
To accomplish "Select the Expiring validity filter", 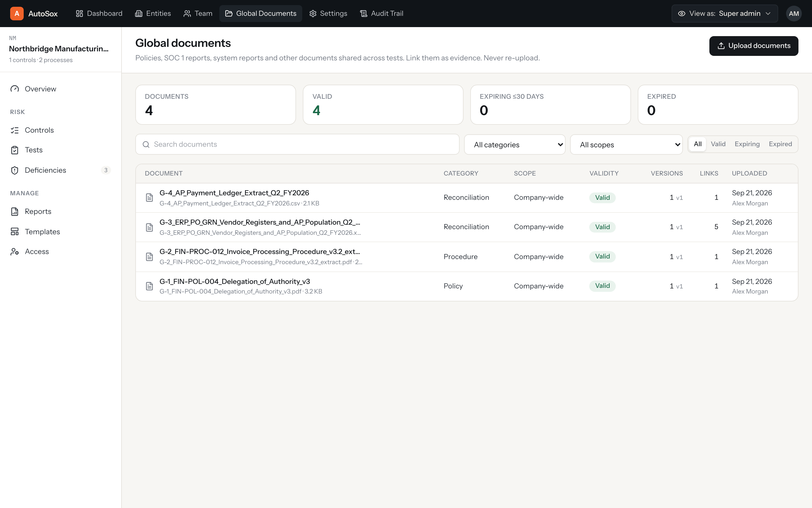I will pos(747,144).
